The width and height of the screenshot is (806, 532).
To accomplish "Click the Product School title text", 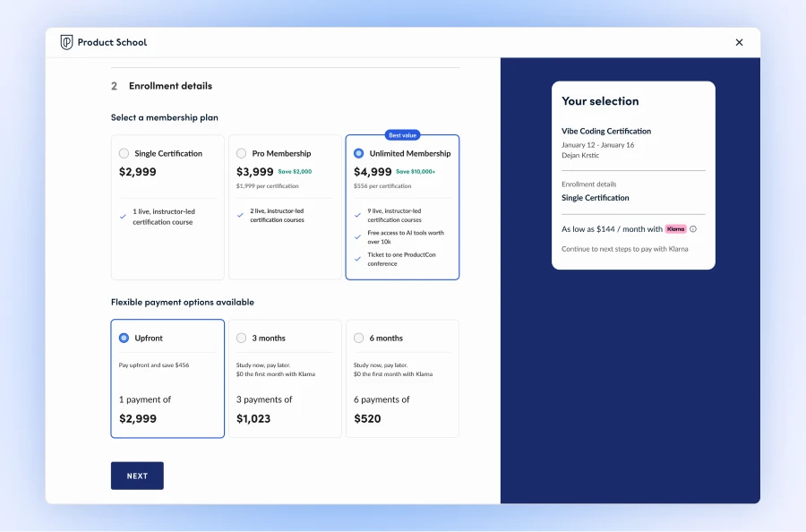I will pos(112,42).
